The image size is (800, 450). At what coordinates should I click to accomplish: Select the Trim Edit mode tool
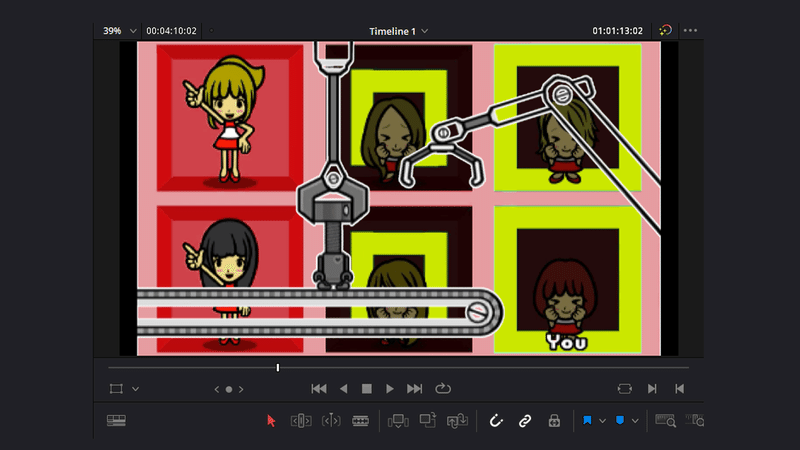(x=301, y=421)
